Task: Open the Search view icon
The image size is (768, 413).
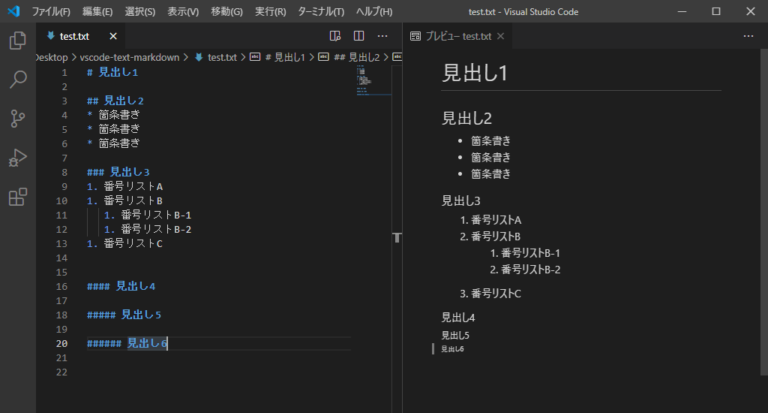Action: pos(18,79)
